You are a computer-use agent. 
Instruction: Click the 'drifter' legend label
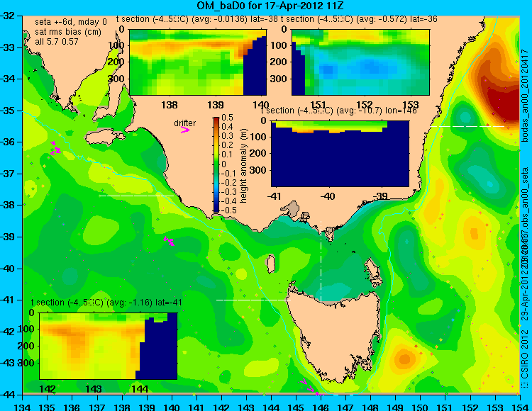click(185, 123)
